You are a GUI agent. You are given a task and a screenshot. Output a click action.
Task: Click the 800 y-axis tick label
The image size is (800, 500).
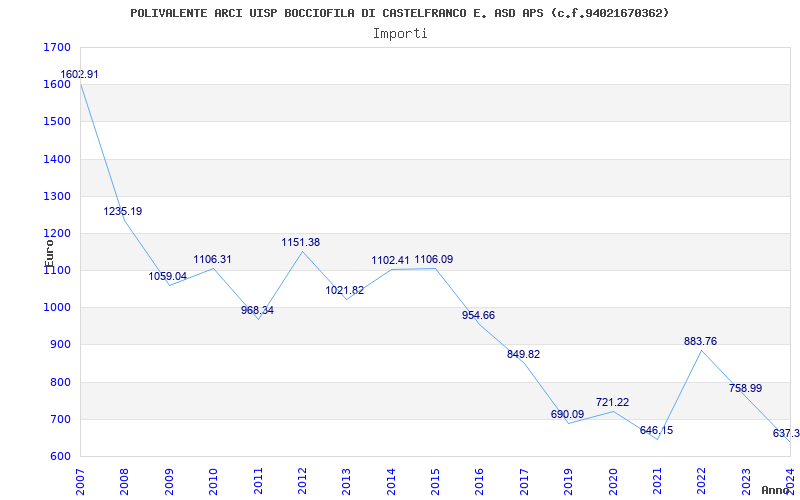point(60,382)
